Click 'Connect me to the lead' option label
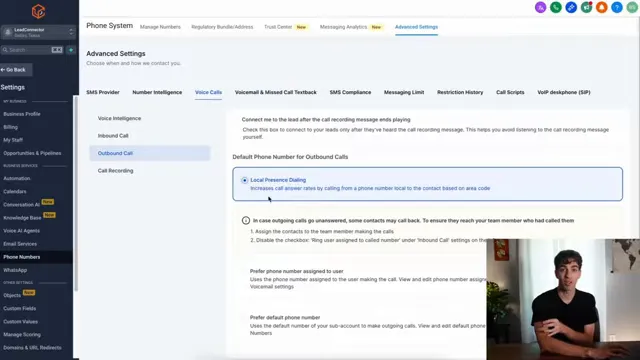The width and height of the screenshot is (640, 360). pyautogui.click(x=326, y=120)
